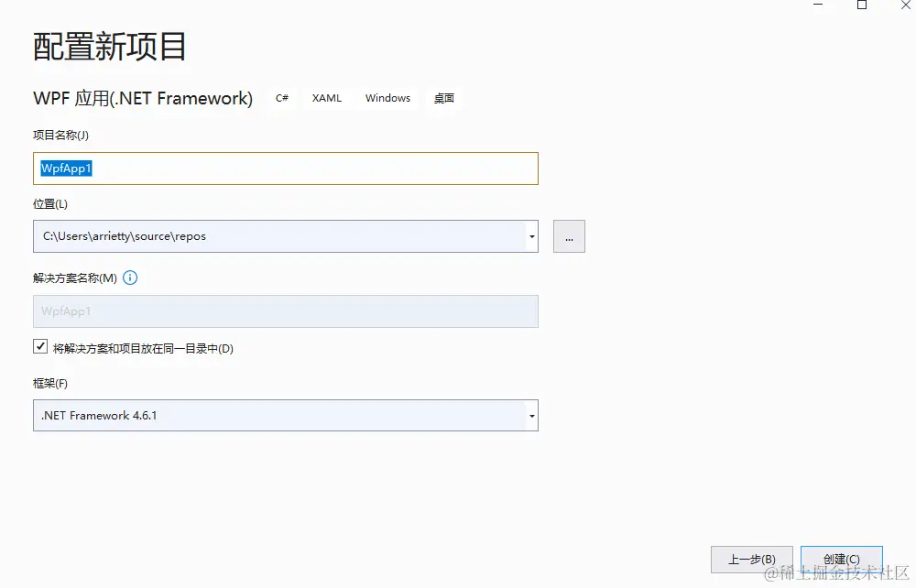Click the checkbox label text 将解决方案和项目放在同一目录中(D)

click(143, 349)
